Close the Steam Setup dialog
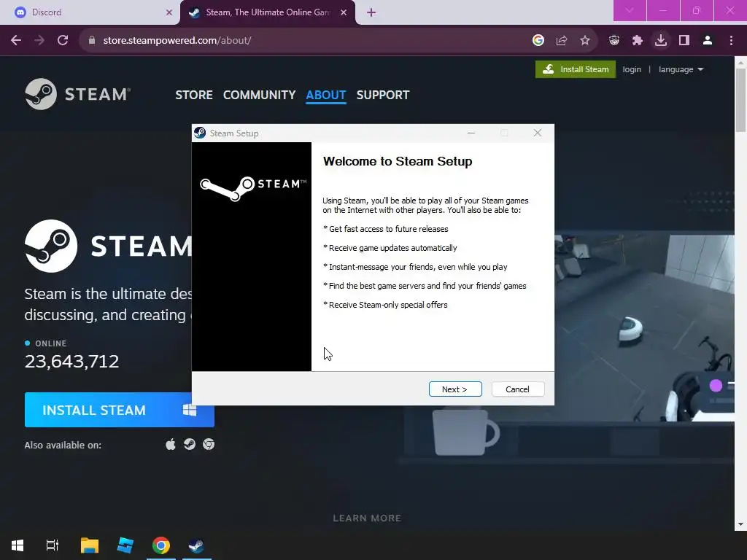This screenshot has width=747, height=560. 538,133
